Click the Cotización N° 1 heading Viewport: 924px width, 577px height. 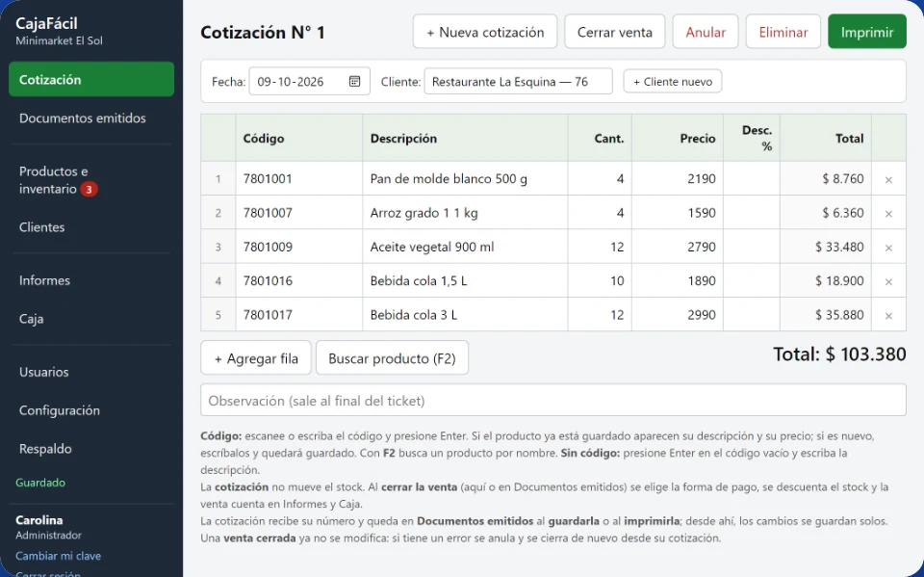click(263, 32)
